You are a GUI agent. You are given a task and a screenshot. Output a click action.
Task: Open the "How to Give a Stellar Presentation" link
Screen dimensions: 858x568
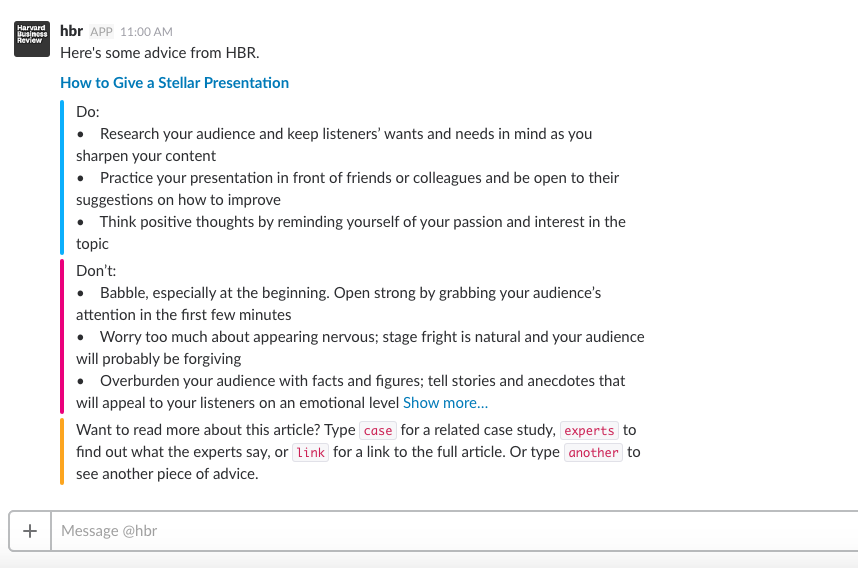[x=174, y=83]
